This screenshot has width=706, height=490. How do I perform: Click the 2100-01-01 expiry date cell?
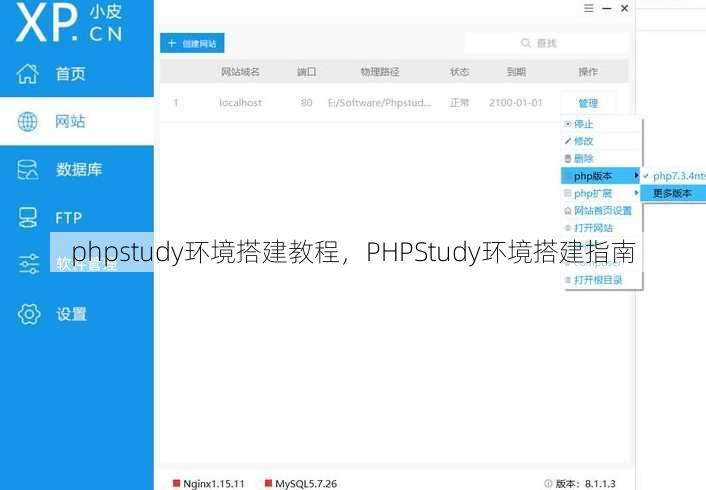coord(516,103)
